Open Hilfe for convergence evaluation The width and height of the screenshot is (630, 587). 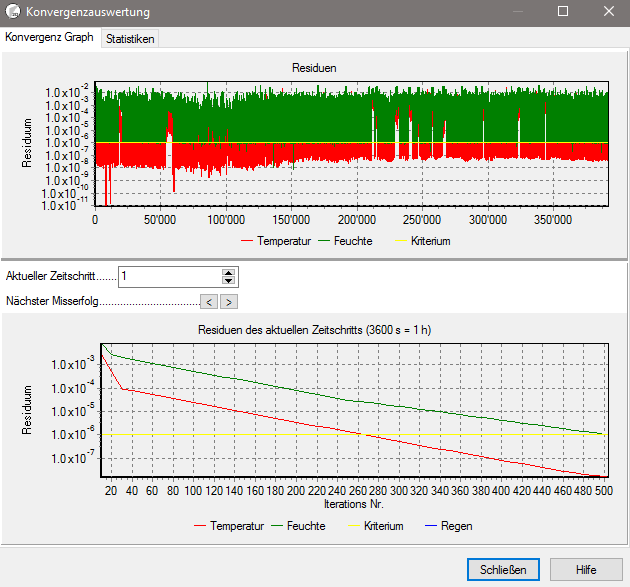pyautogui.click(x=586, y=568)
